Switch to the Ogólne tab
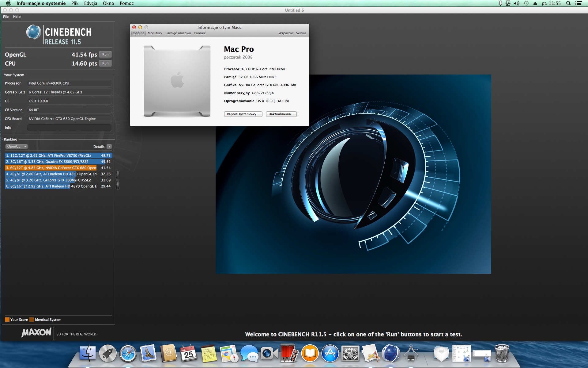This screenshot has width=588, height=368. [x=138, y=33]
